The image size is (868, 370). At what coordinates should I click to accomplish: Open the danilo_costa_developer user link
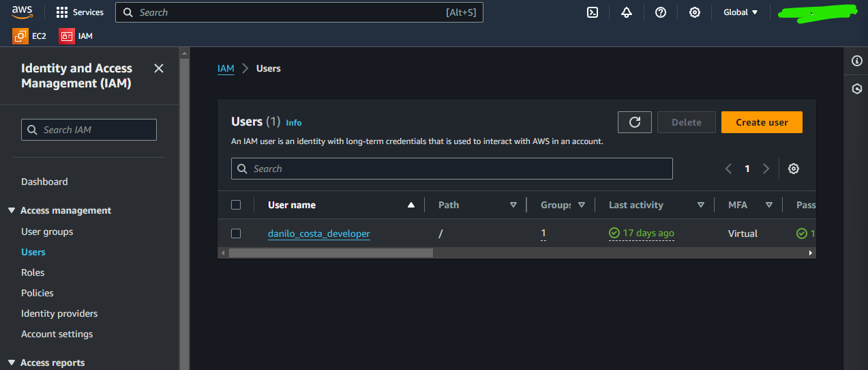[319, 233]
